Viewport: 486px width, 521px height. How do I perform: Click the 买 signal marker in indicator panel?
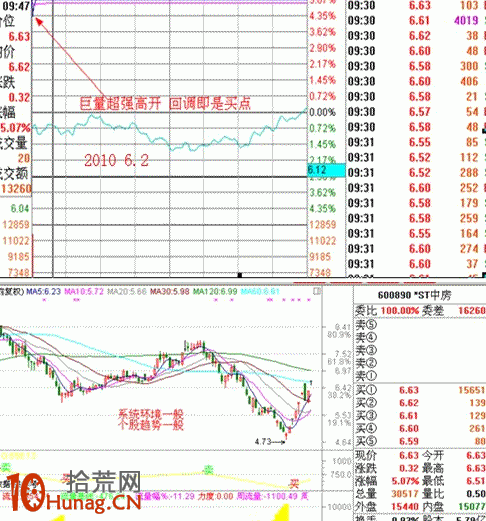[x=294, y=483]
